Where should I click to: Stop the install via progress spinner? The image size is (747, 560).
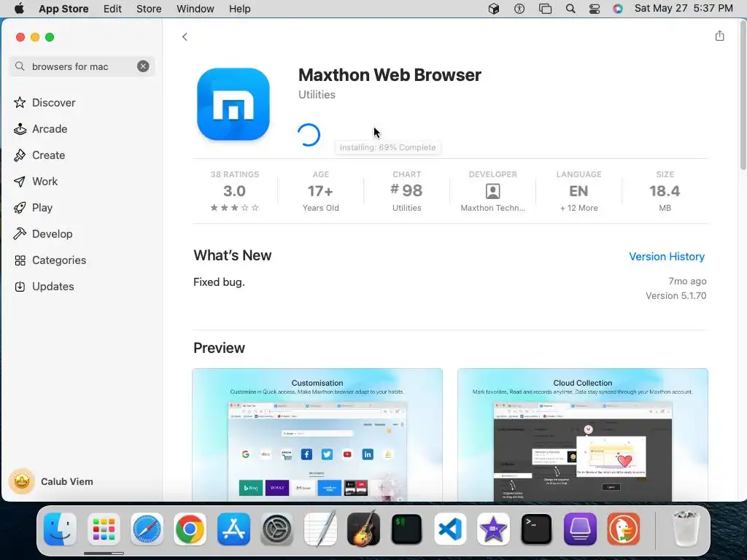point(309,135)
